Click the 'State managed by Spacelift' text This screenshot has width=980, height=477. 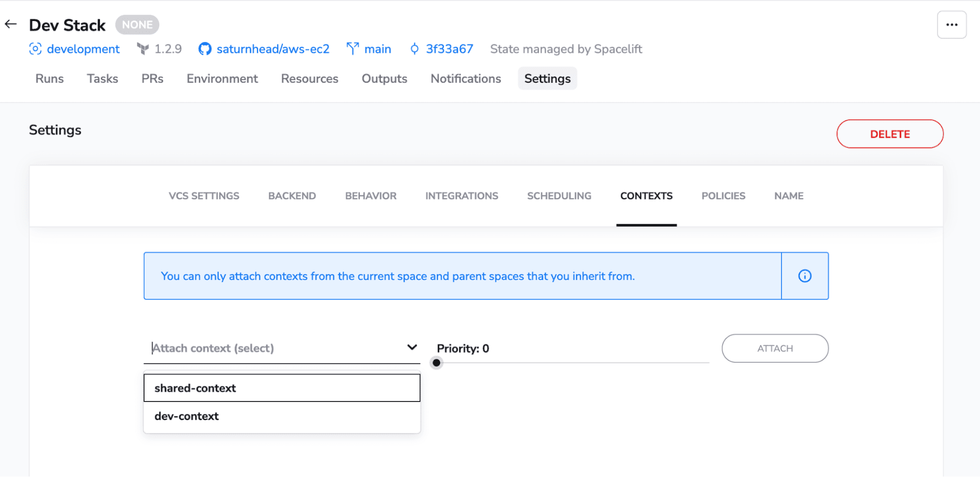tap(566, 49)
